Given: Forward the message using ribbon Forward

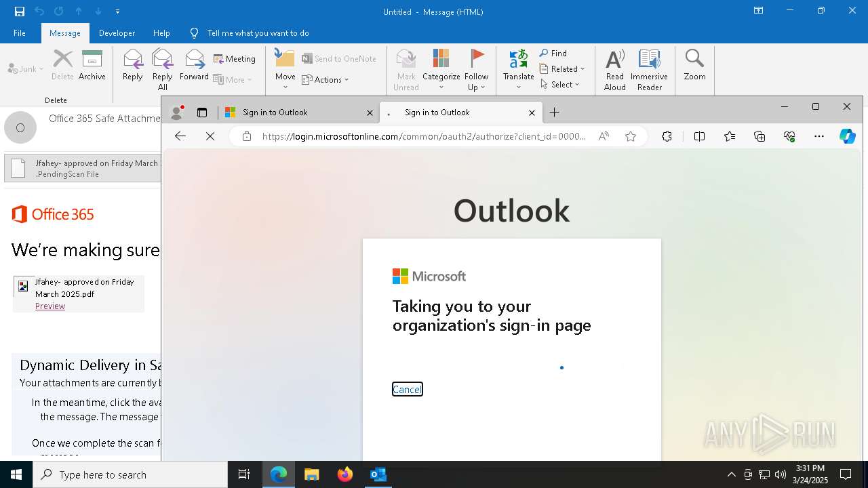Looking at the screenshot, I should click(x=194, y=65).
